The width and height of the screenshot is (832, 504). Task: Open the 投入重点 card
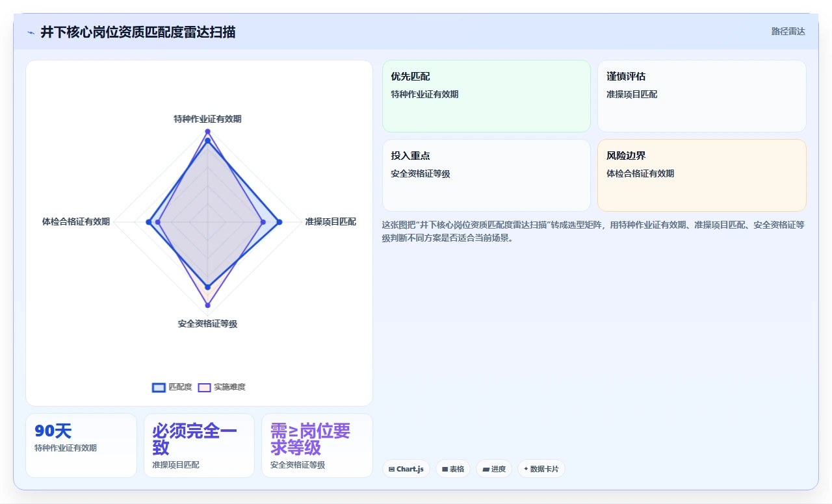tap(486, 175)
